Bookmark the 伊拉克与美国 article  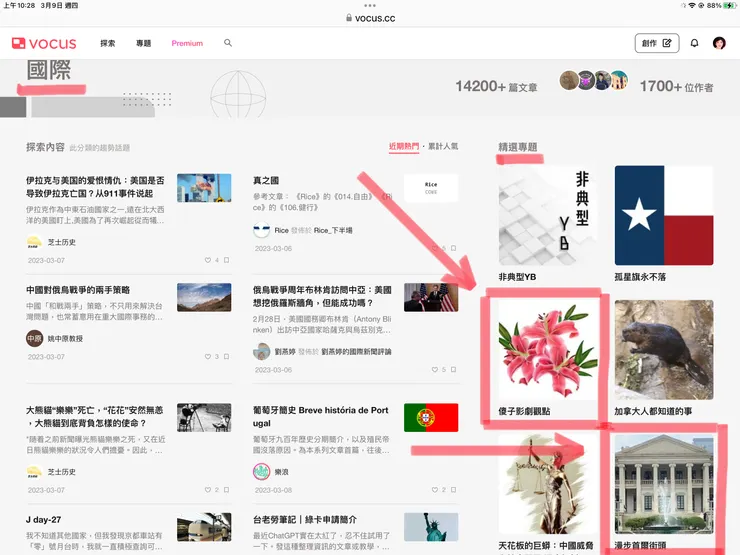[227, 260]
